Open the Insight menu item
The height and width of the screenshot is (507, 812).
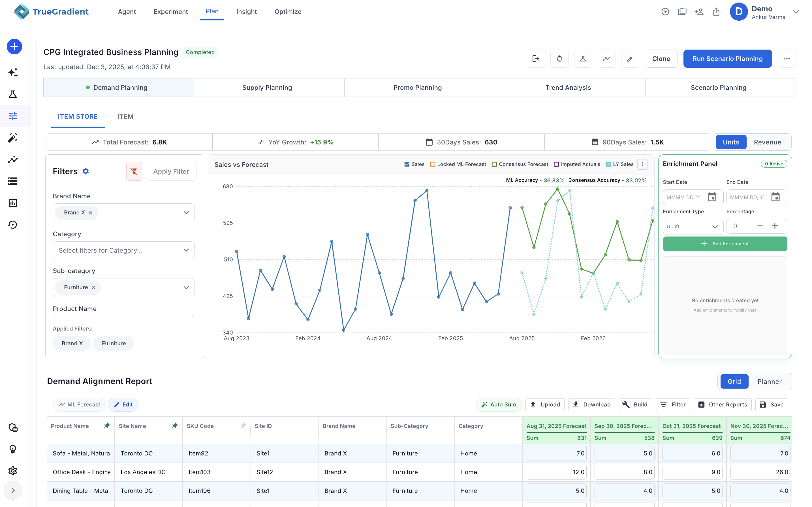(247, 12)
